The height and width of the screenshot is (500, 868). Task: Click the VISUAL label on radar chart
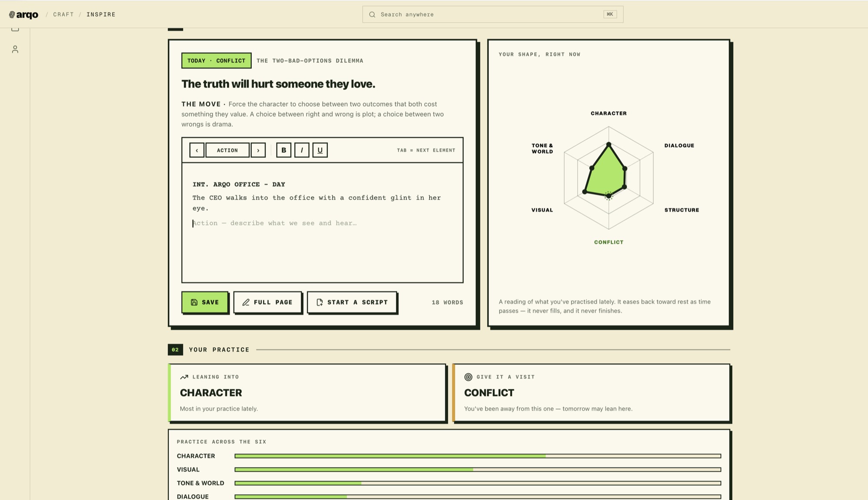click(542, 210)
